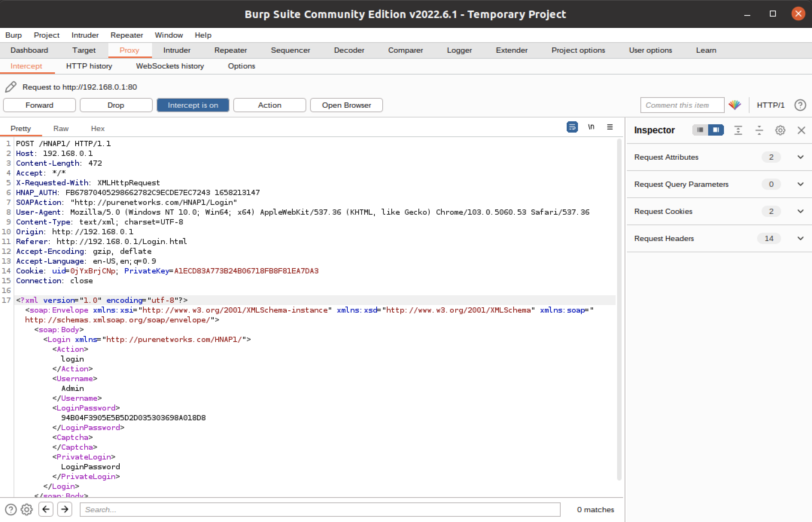
Task: Switch to the Extender tab
Action: click(512, 50)
